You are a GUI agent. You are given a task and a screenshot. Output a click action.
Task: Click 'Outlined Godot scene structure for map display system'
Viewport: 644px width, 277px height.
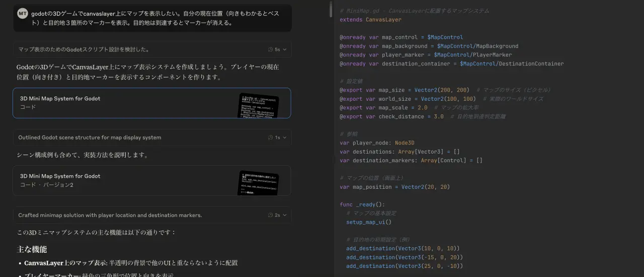90,137
